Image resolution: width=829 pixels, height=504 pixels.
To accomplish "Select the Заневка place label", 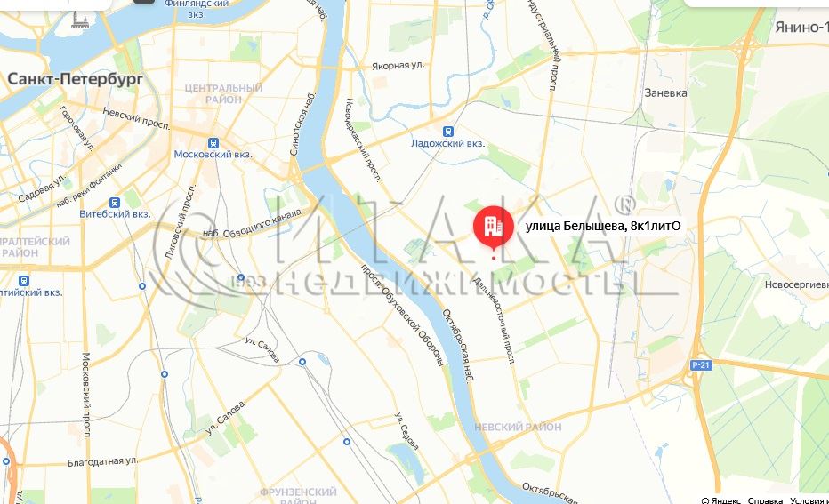I will tap(665, 93).
